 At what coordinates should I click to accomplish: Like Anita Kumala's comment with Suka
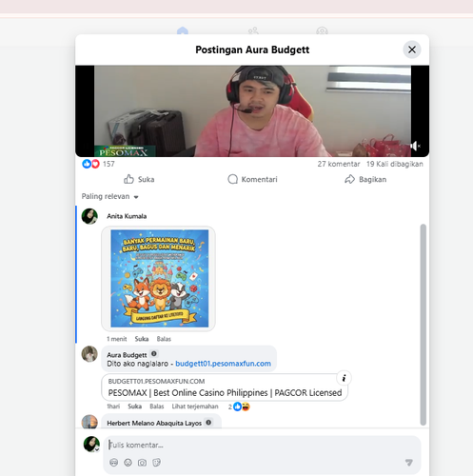[x=142, y=339]
